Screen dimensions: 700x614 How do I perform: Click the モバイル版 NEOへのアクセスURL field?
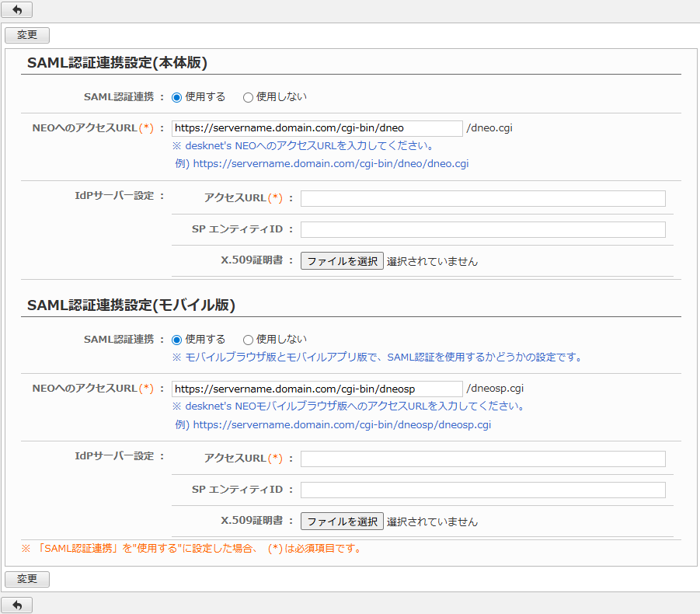317,389
